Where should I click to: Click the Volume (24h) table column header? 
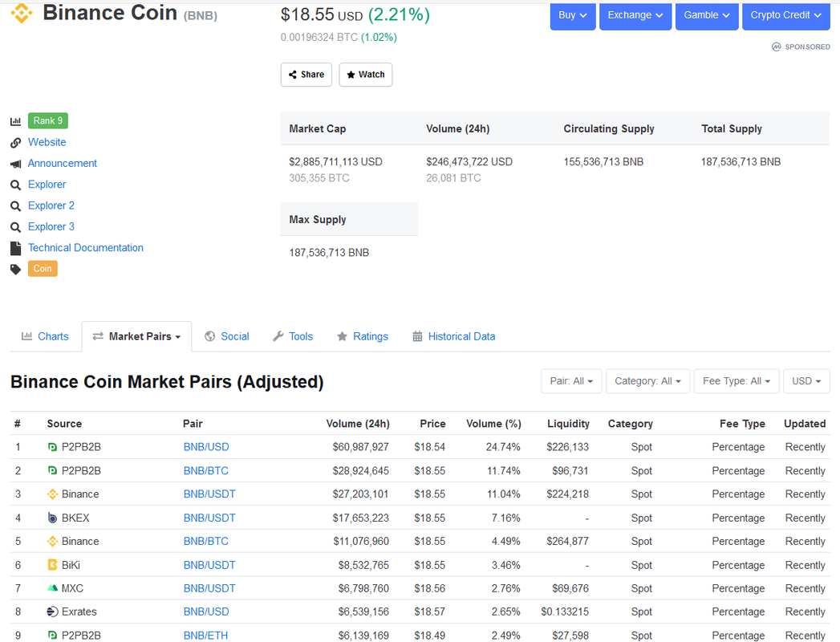[358, 424]
